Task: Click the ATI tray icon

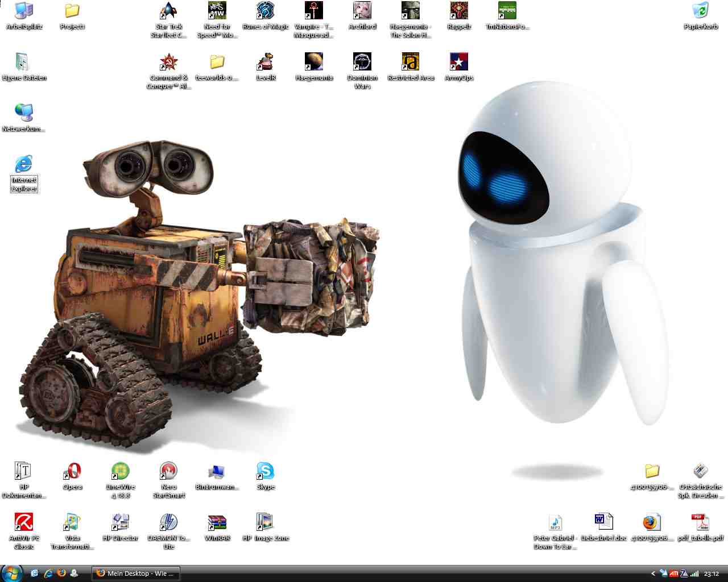Action: (674, 573)
